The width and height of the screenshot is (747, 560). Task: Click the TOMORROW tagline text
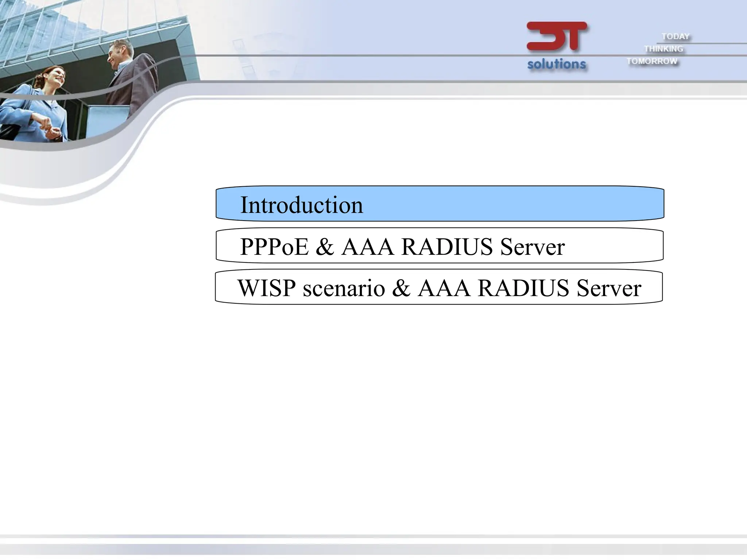tap(652, 61)
